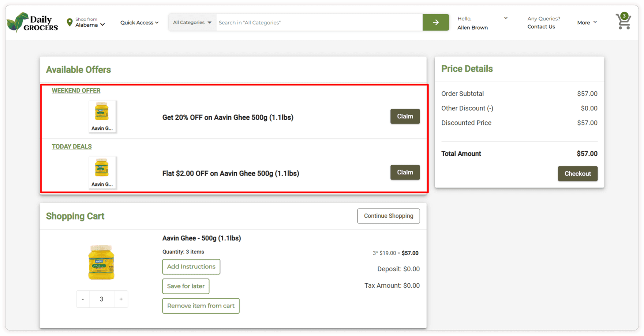The width and height of the screenshot is (644, 336).
Task: Click the Flat $2.00 OFF offer description
Action: coord(231,173)
